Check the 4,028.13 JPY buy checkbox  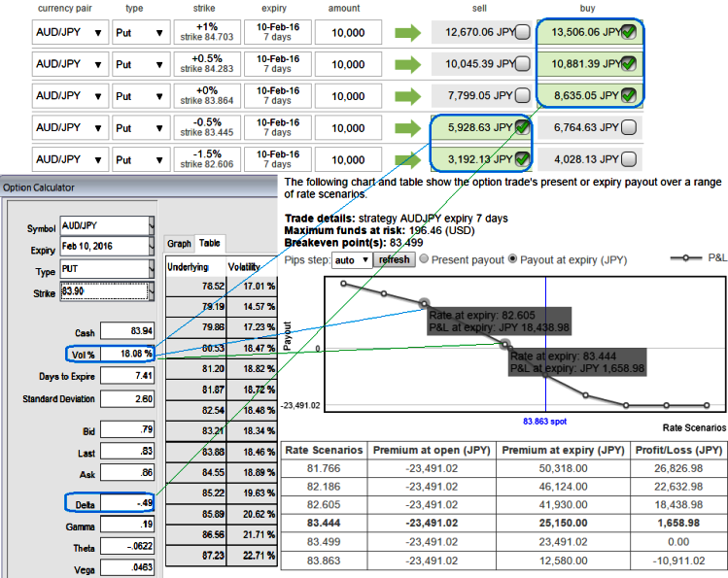pos(629,158)
